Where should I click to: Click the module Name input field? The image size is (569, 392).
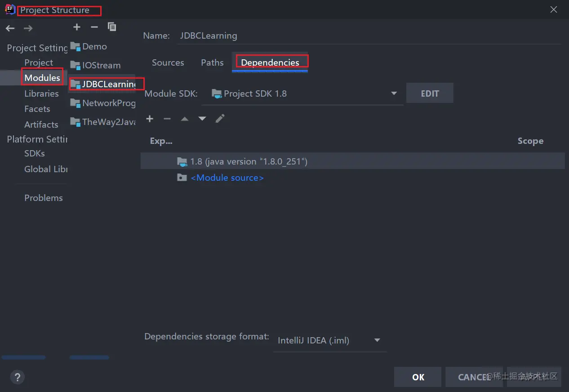(x=369, y=36)
